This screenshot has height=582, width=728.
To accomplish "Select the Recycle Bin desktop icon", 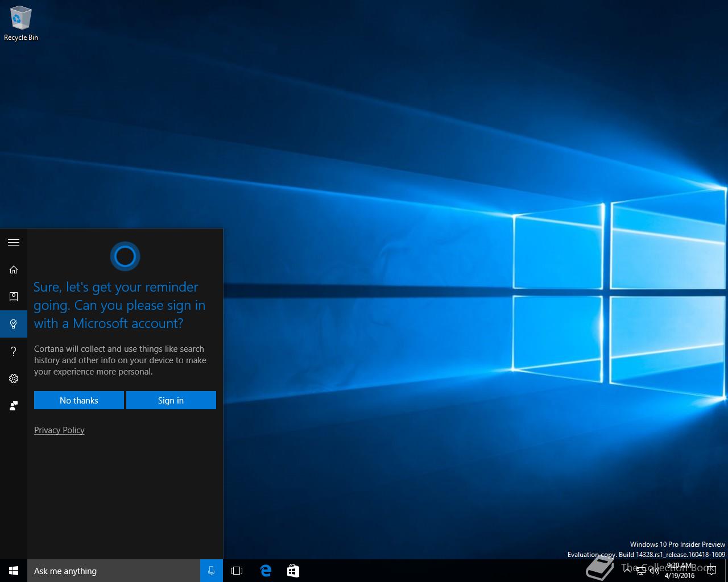I will [x=21, y=24].
